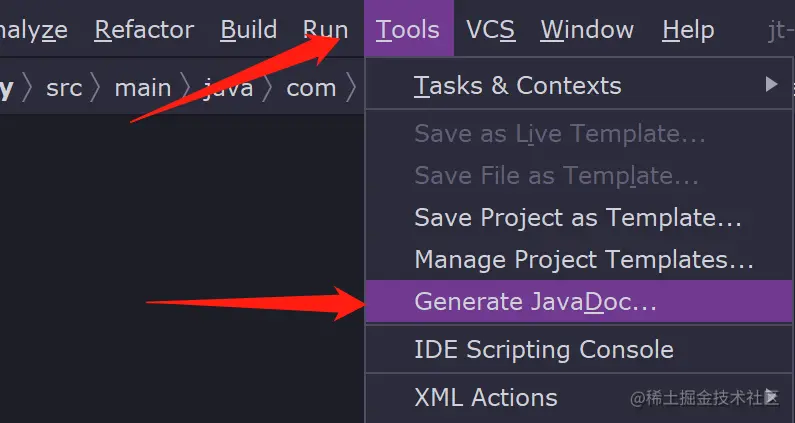This screenshot has height=423, width=795.
Task: Expand the Tasks & Contexts submenu arrow
Action: [x=771, y=85]
